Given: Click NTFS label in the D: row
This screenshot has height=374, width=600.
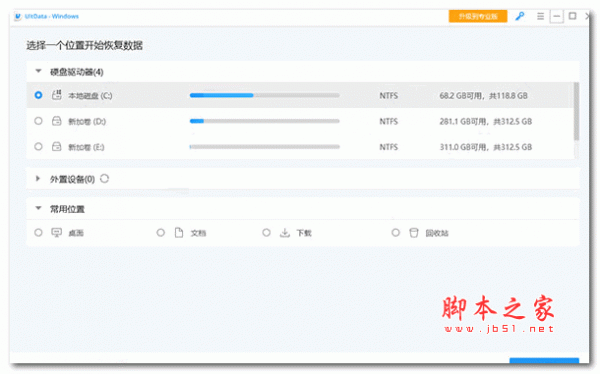Looking at the screenshot, I should point(389,122).
